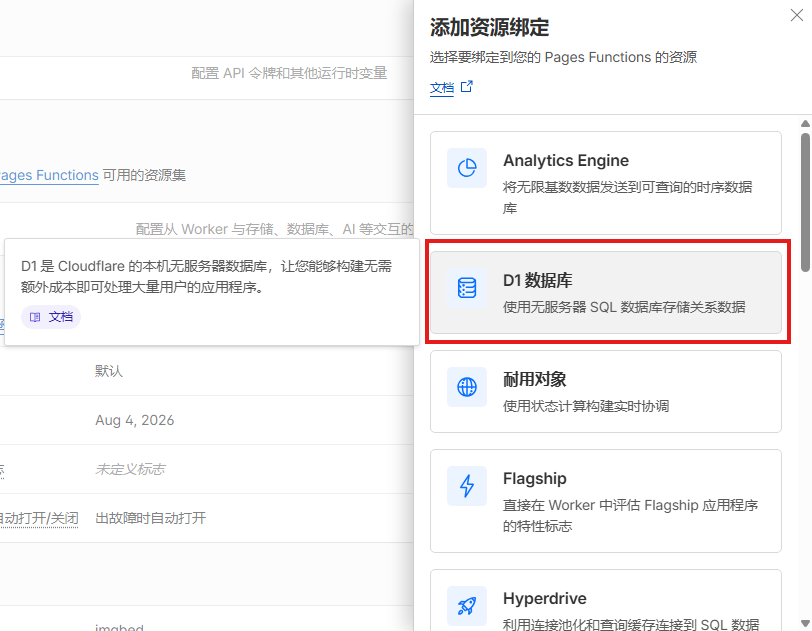Click the '未定义标志' value text
The image size is (812, 631).
(130, 469)
